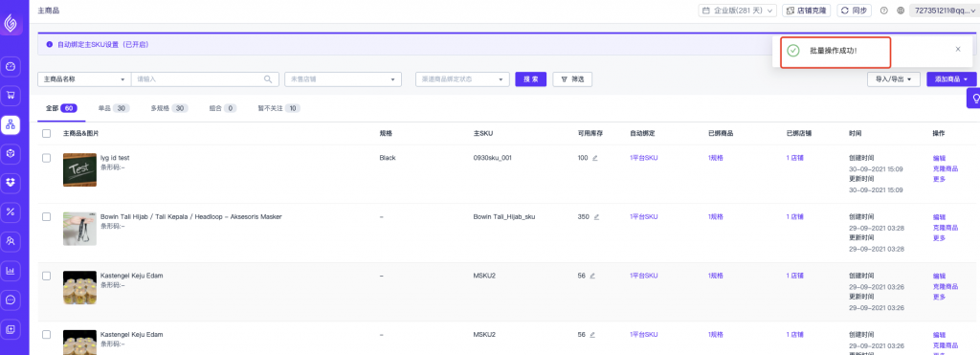Click the green success checkmark icon
The width and height of the screenshot is (980, 355).
pyautogui.click(x=793, y=50)
